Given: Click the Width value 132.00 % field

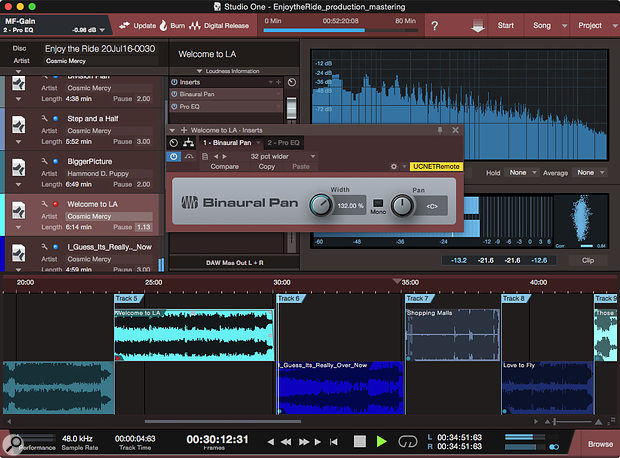Looking at the screenshot, I should click(x=350, y=206).
